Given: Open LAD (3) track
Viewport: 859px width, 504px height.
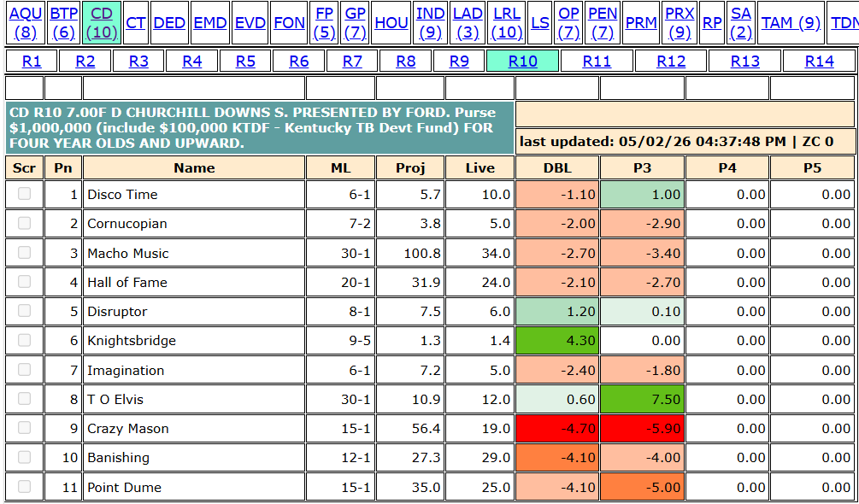Looking at the screenshot, I should pyautogui.click(x=468, y=22).
